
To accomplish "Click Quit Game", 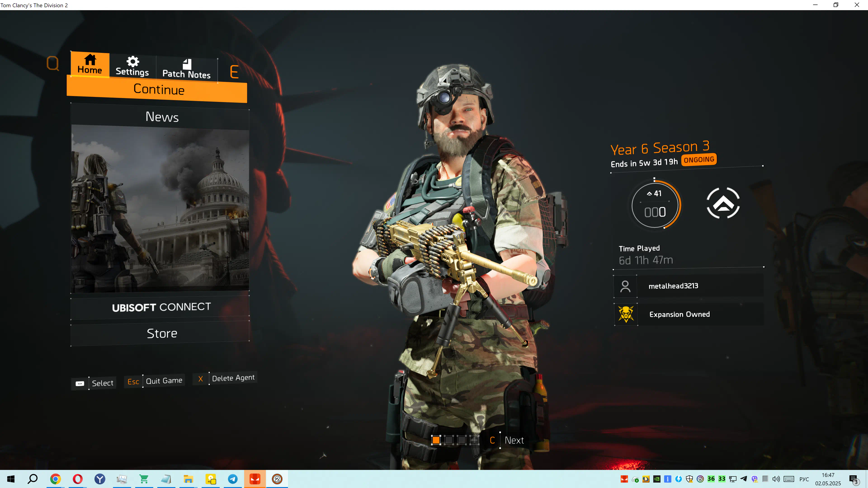I will click(164, 381).
